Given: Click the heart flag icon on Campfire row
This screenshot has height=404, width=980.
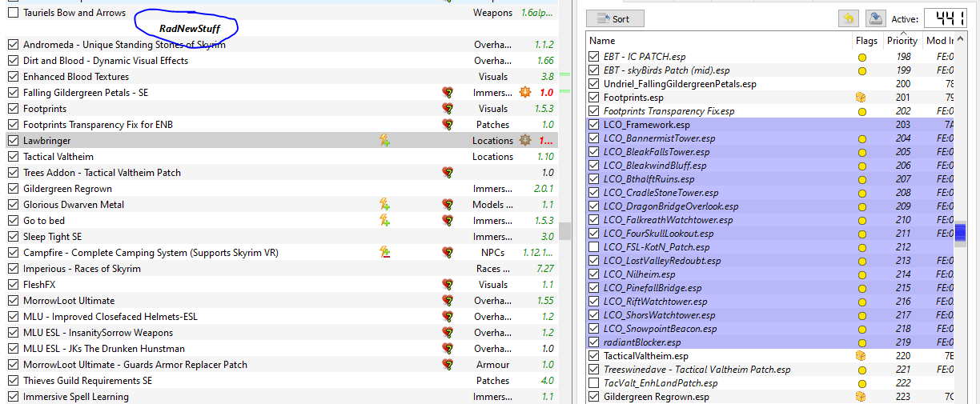Looking at the screenshot, I should tap(448, 253).
